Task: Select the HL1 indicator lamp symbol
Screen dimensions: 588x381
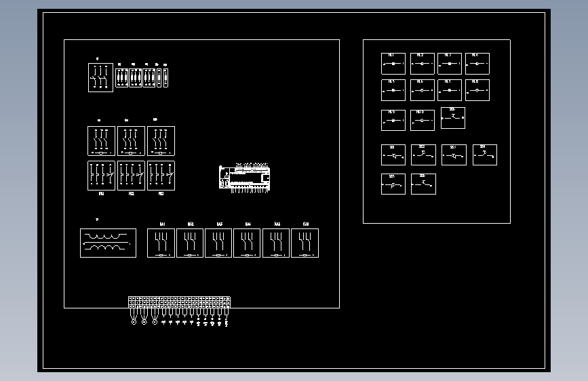Action: click(393, 64)
